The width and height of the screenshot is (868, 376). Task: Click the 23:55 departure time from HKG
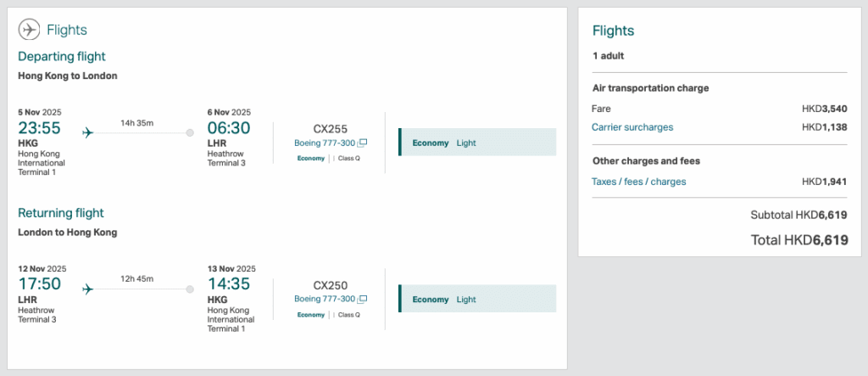(x=39, y=128)
